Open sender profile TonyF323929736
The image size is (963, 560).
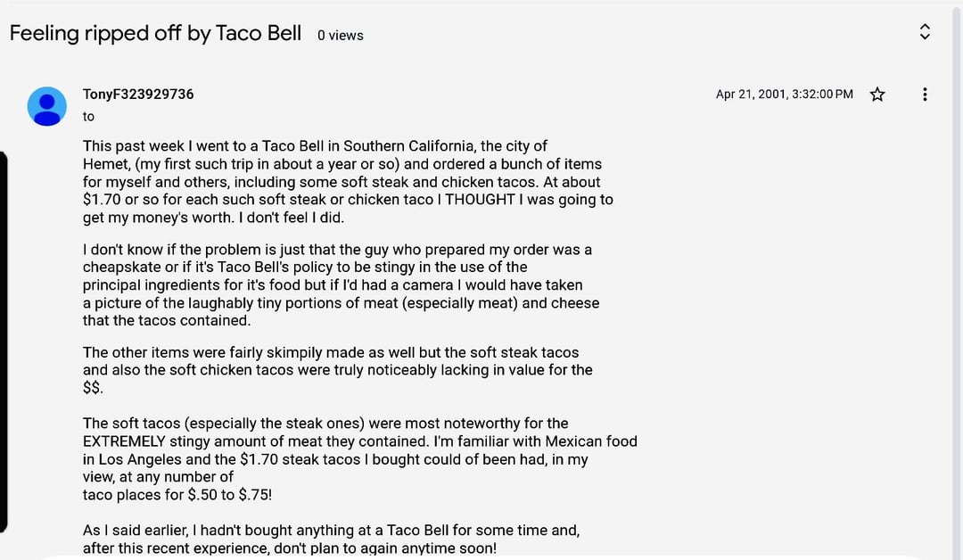click(x=138, y=95)
